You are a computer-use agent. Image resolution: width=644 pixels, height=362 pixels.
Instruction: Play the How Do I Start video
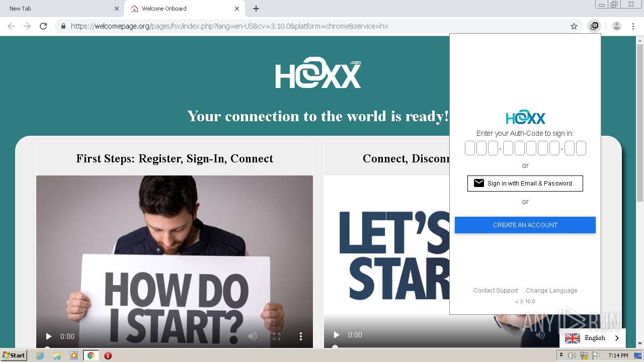49,336
